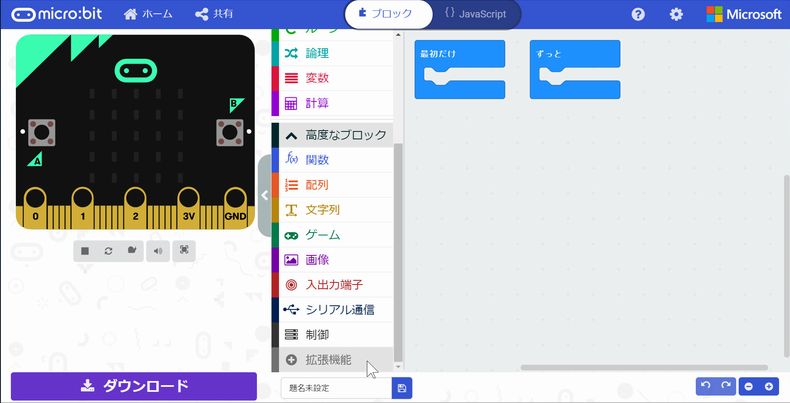Collapse the simulator panel with arrow handle
Screen dimensions: 790x403
pyautogui.click(x=264, y=196)
